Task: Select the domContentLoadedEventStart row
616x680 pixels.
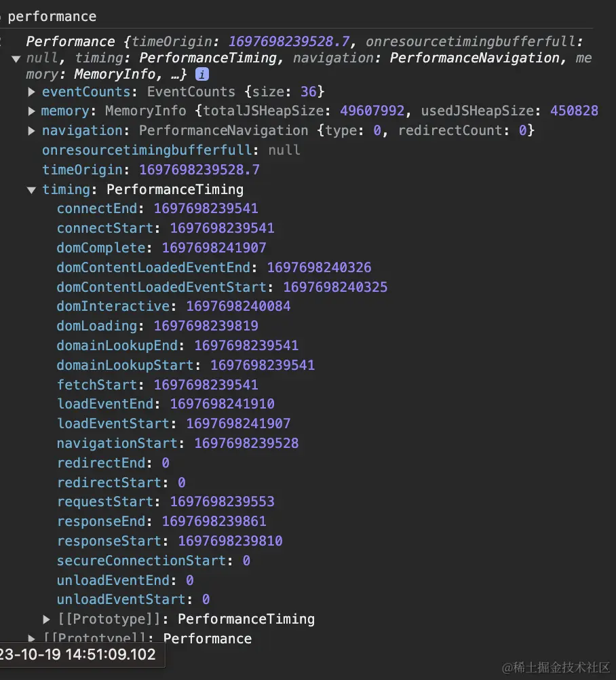Action: tap(222, 286)
